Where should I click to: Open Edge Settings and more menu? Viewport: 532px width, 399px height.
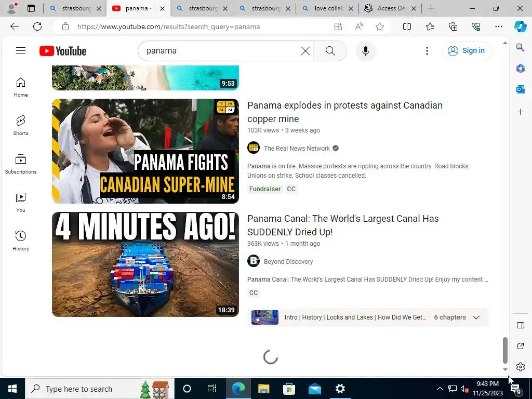point(498,26)
